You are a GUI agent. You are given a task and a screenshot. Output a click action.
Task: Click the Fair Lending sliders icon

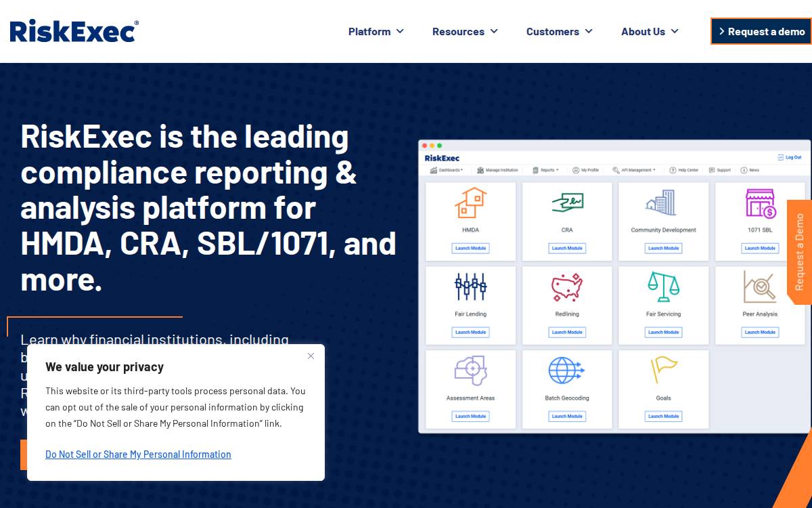pos(470,287)
